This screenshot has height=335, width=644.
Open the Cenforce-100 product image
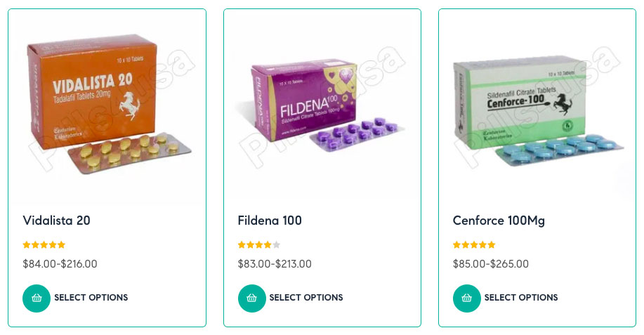537,106
